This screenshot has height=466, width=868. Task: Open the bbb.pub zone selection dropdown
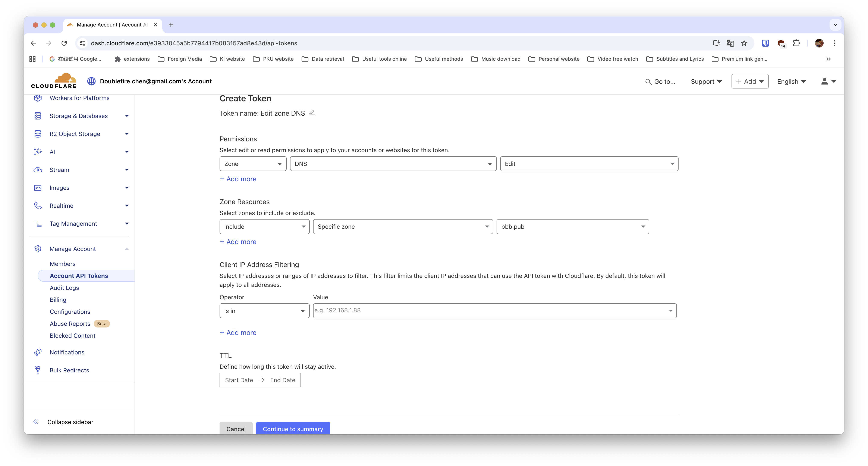[x=572, y=227]
